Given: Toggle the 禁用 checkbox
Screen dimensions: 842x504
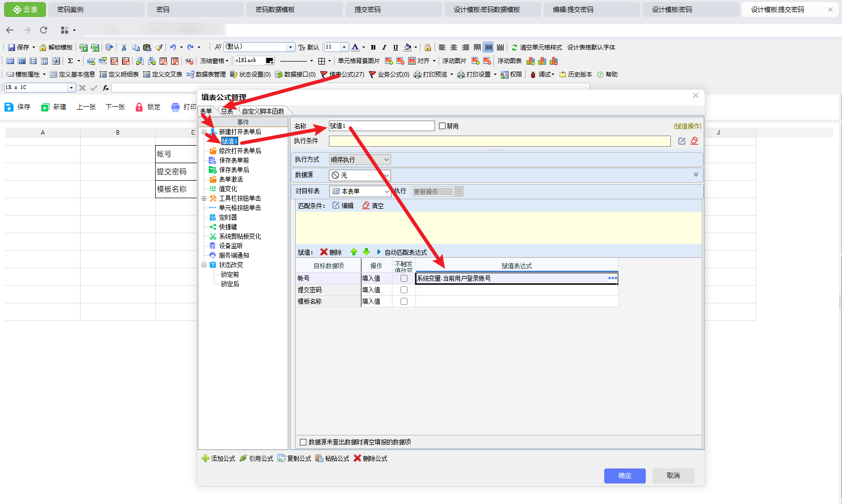Looking at the screenshot, I should point(442,126).
